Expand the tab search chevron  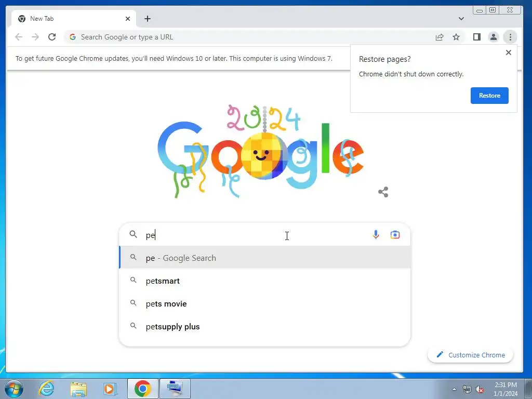461,19
